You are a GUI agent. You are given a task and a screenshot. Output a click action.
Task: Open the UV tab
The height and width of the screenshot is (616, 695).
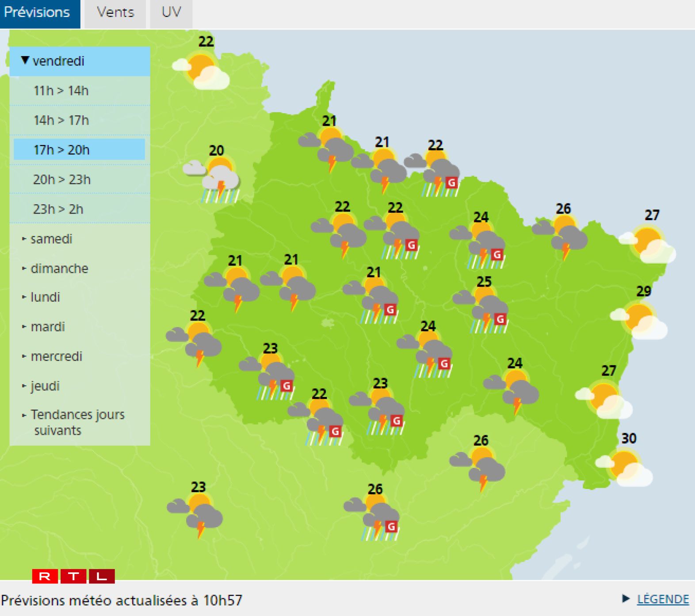171,12
